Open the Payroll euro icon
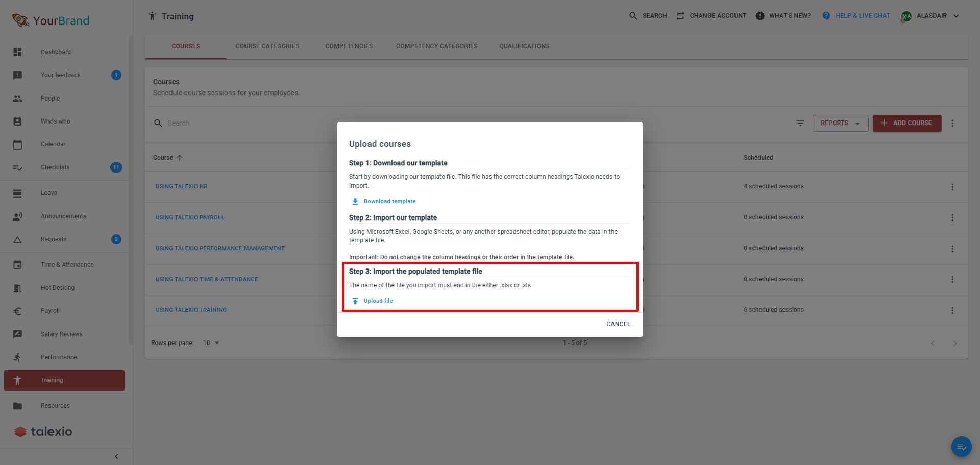The image size is (980, 465). [x=17, y=311]
